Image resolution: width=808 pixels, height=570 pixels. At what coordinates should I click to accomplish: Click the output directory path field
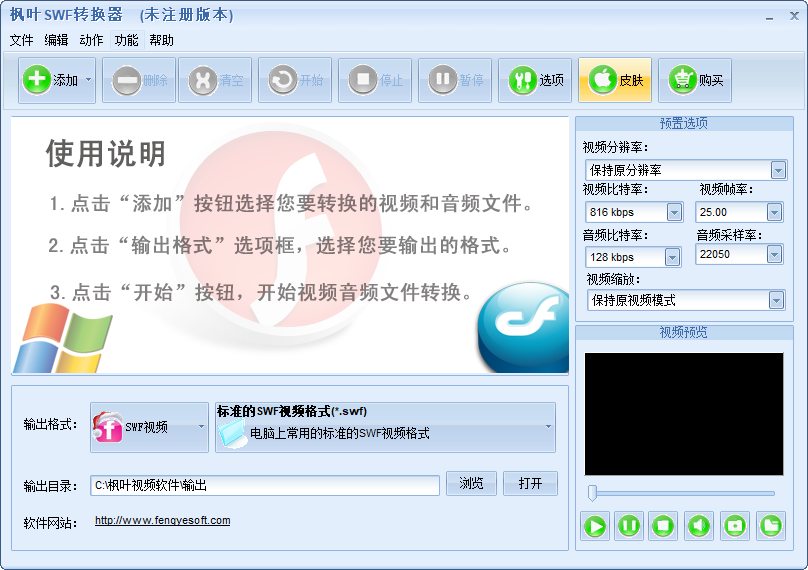tap(265, 485)
